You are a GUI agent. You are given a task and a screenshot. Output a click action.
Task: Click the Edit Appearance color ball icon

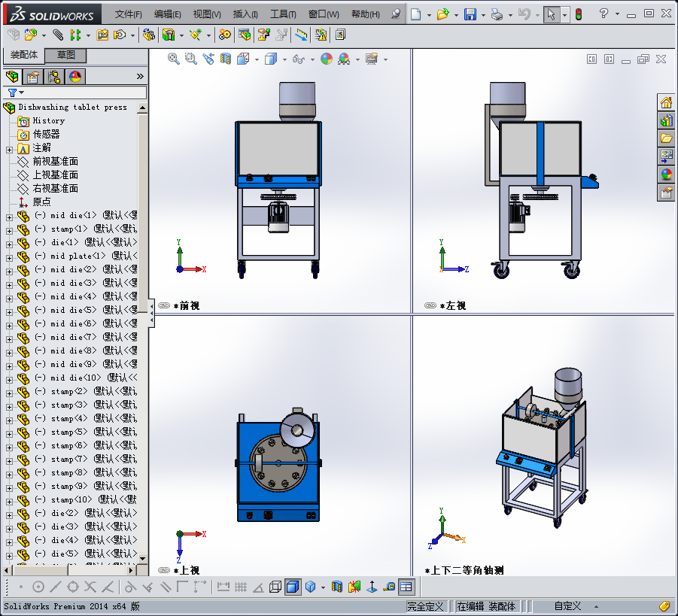327,59
